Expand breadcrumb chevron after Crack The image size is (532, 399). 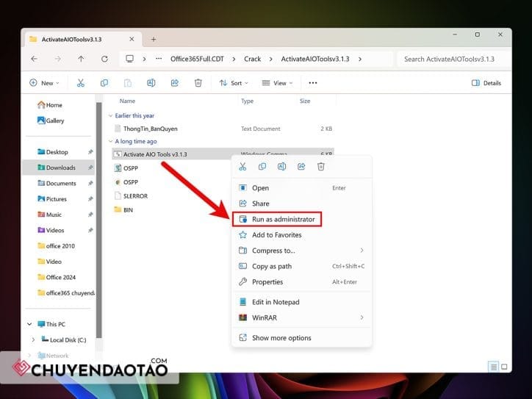tap(270, 59)
